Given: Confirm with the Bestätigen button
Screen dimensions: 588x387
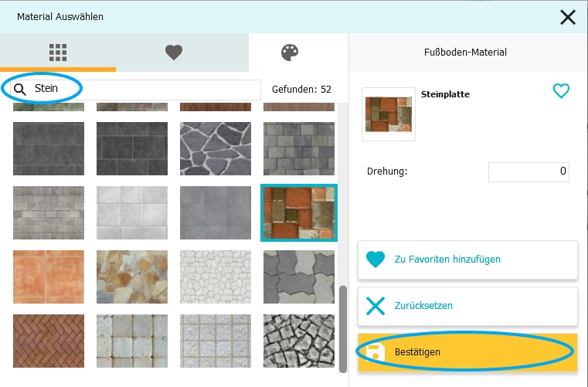Looking at the screenshot, I should (467, 352).
